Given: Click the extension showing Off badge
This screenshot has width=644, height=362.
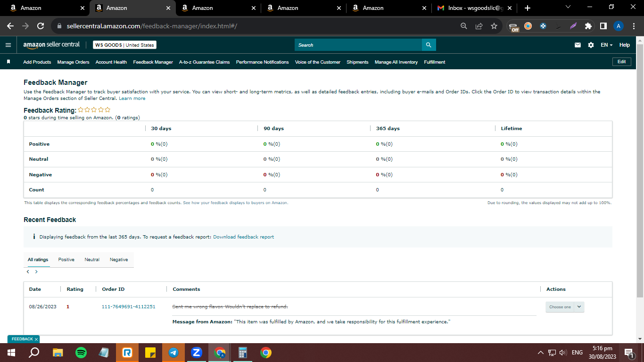Looking at the screenshot, I should click(514, 26).
